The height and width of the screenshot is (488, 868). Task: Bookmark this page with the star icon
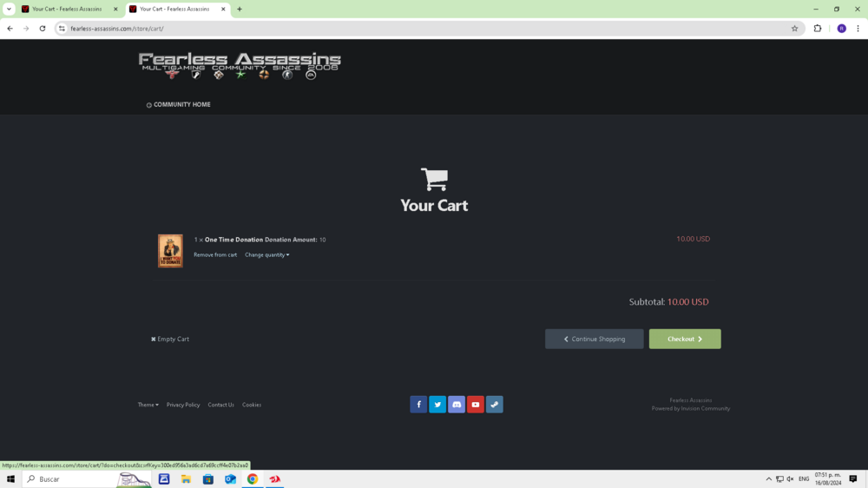794,29
